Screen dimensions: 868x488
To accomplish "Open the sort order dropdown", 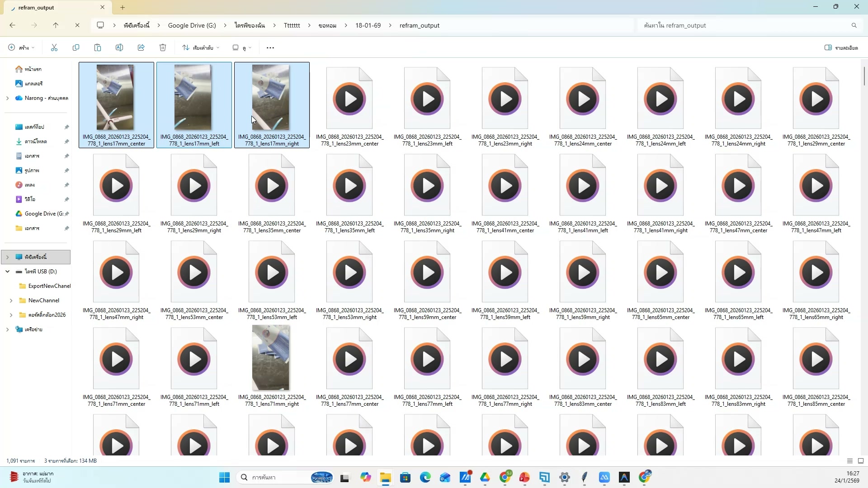I will [201, 47].
